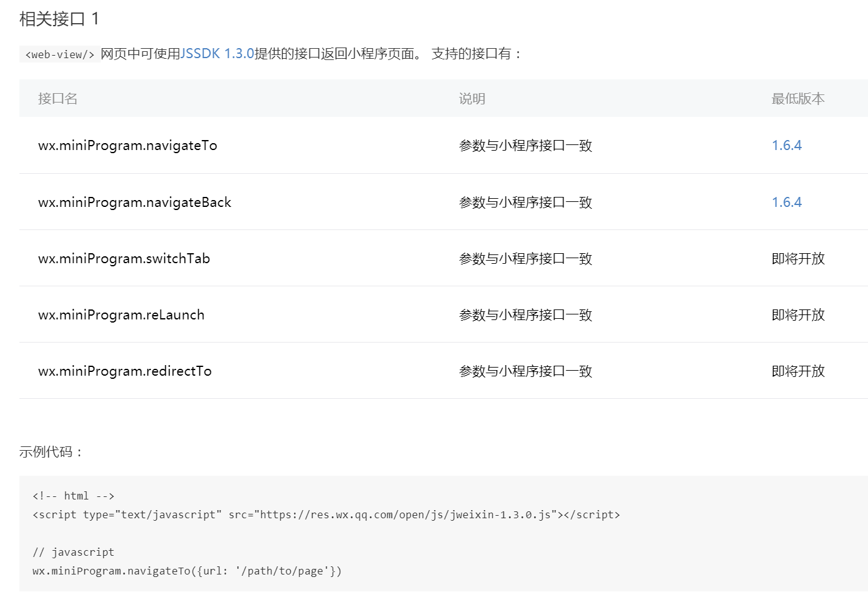Click the description cell in the reLaunch row

[525, 315]
